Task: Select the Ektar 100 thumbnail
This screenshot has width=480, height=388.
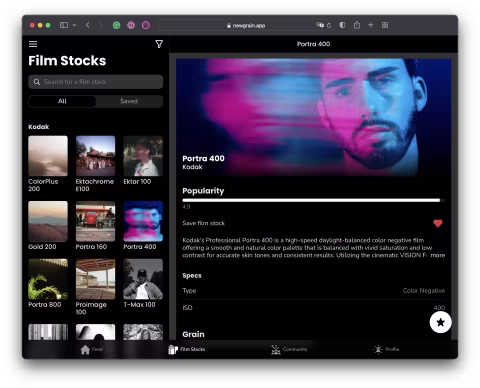Action: (143, 156)
